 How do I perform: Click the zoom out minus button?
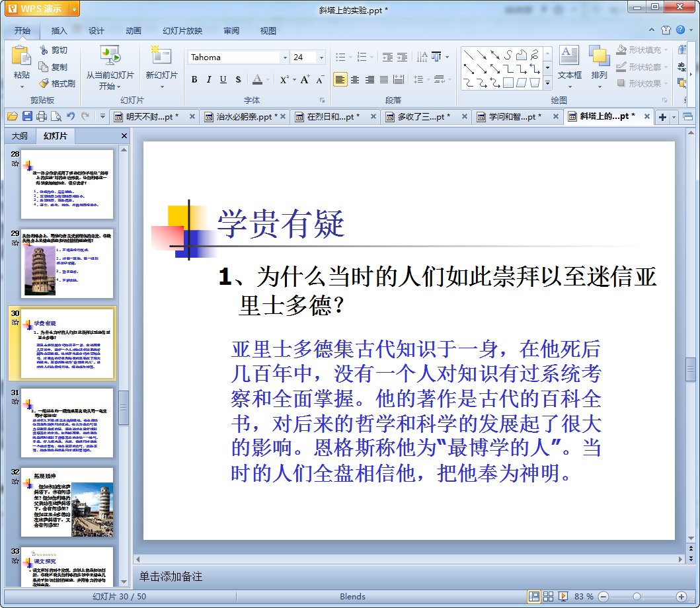tap(603, 596)
